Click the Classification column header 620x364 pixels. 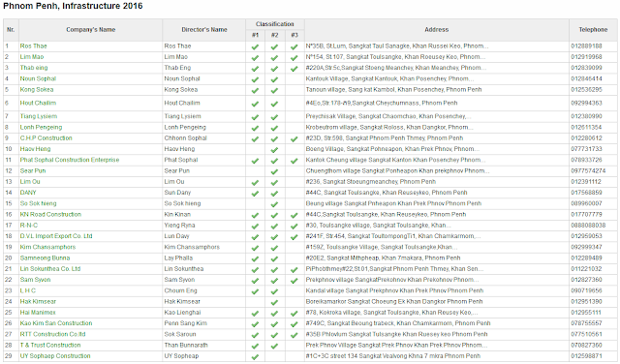coord(275,24)
